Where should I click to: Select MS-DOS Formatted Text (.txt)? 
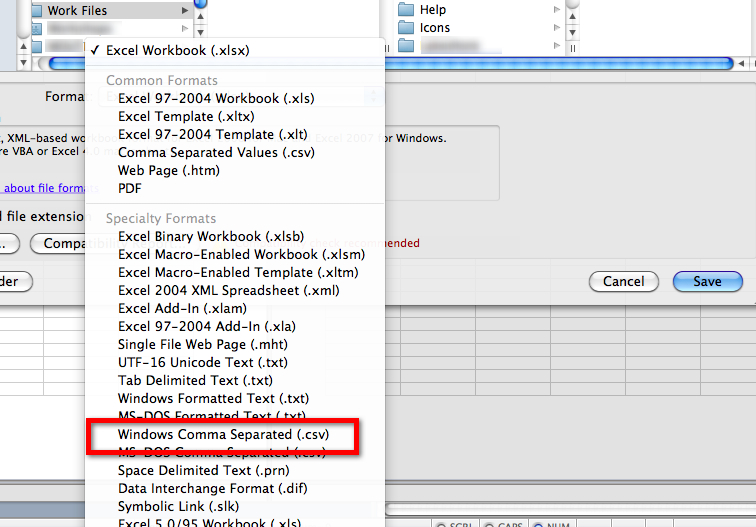point(212,415)
